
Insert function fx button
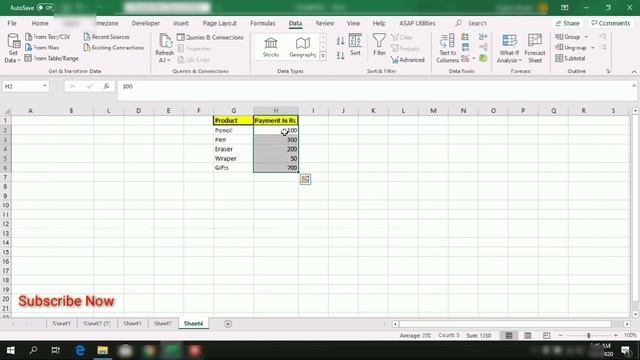pos(106,86)
